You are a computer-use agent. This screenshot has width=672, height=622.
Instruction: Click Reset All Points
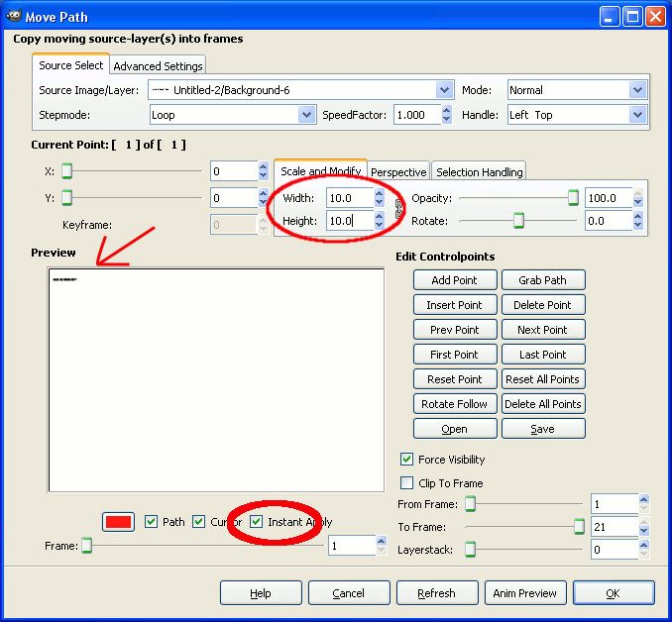click(543, 379)
